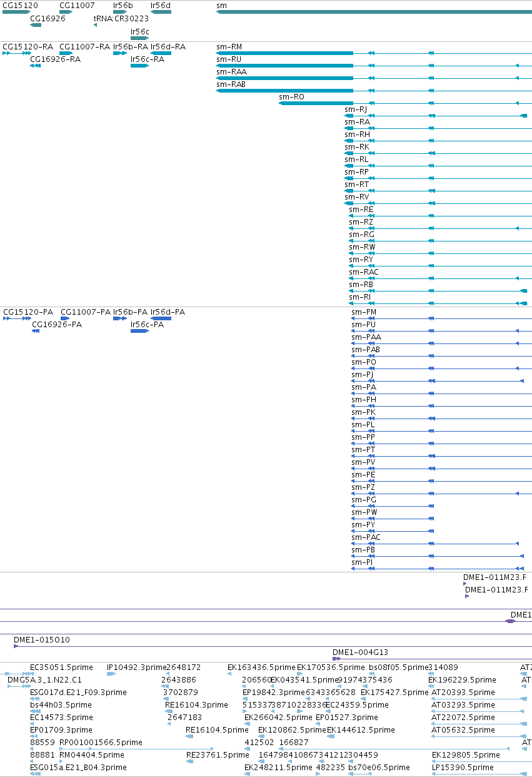The width and height of the screenshot is (532, 777).
Task: Click the sm-PJ protein label
Action: (362, 375)
